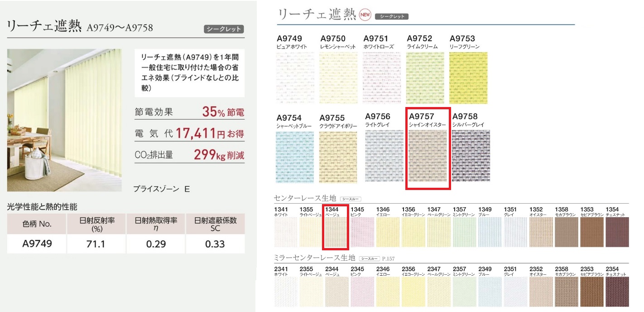The image size is (644, 312).
Task: Open the room photo with vertical blinds
Action: [x=64, y=120]
